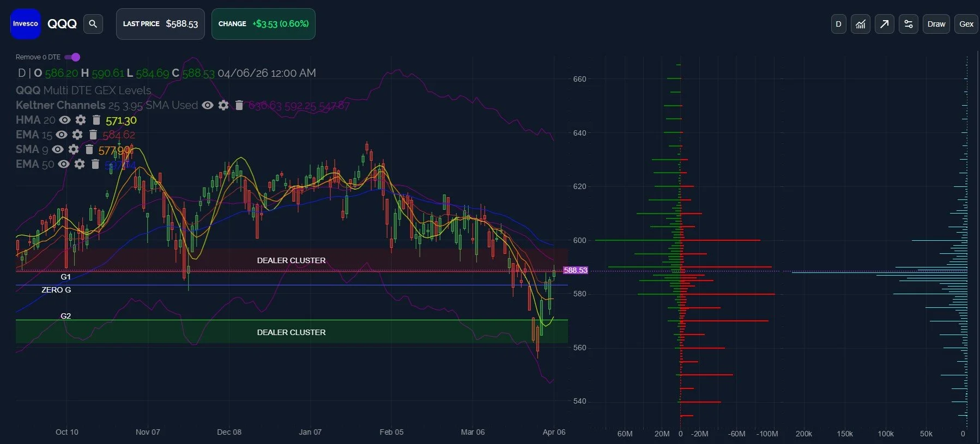Click the EMA 15 value 584.62
This screenshot has height=444, width=980.
pos(119,135)
